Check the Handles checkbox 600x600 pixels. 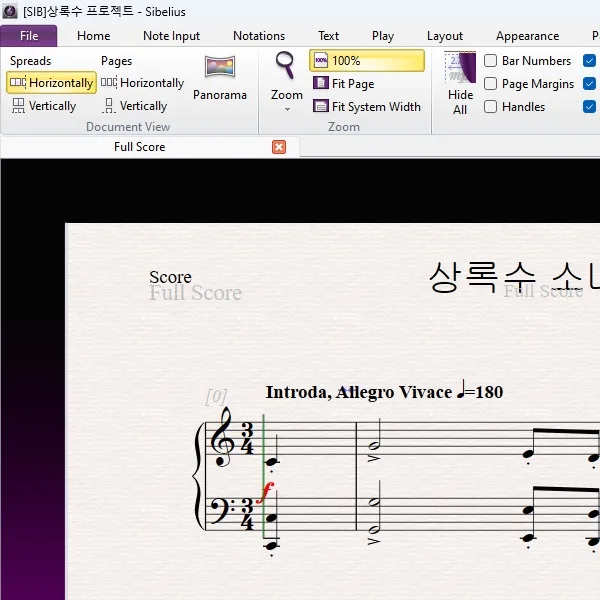(491, 107)
